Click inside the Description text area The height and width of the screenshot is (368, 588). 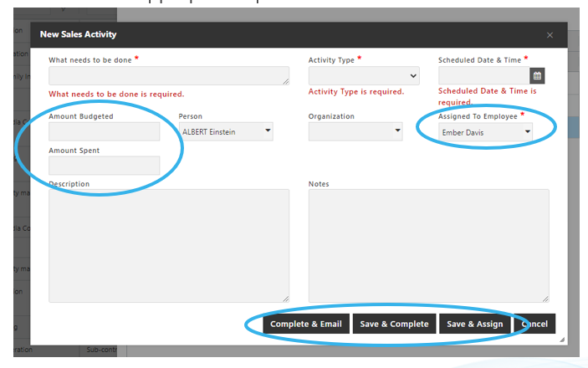pos(167,245)
